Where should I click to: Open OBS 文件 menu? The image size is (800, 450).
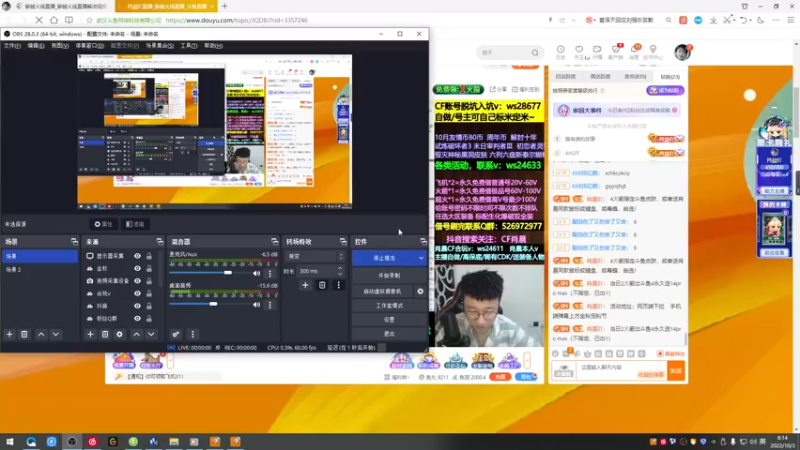[12, 45]
